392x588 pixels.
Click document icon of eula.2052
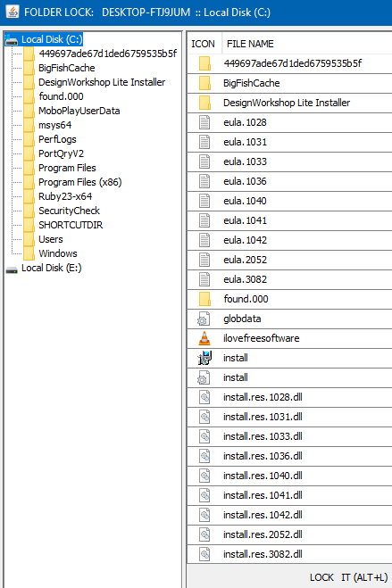tap(204, 260)
